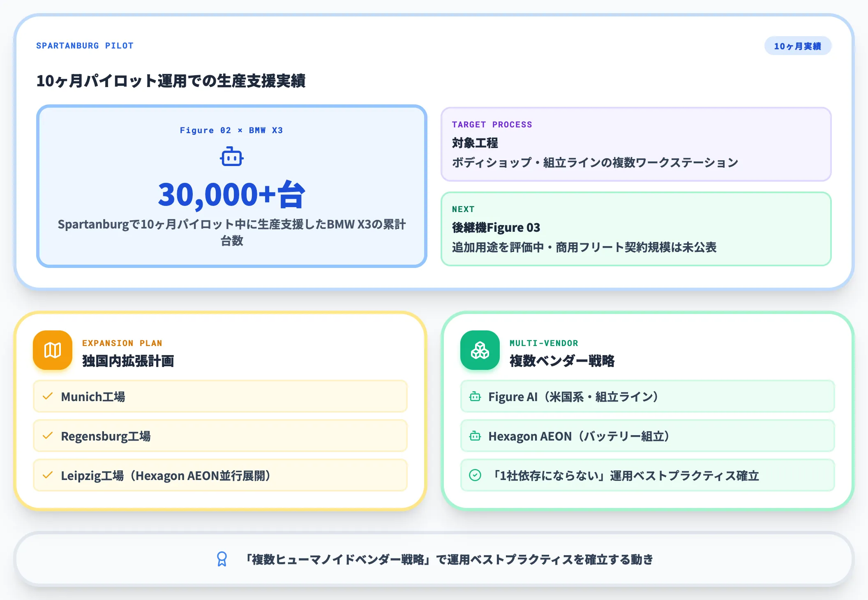Screen dimensions: 868x600
Task: Click the award ribbon icon in the bottom banner
Action: pyautogui.click(x=222, y=559)
